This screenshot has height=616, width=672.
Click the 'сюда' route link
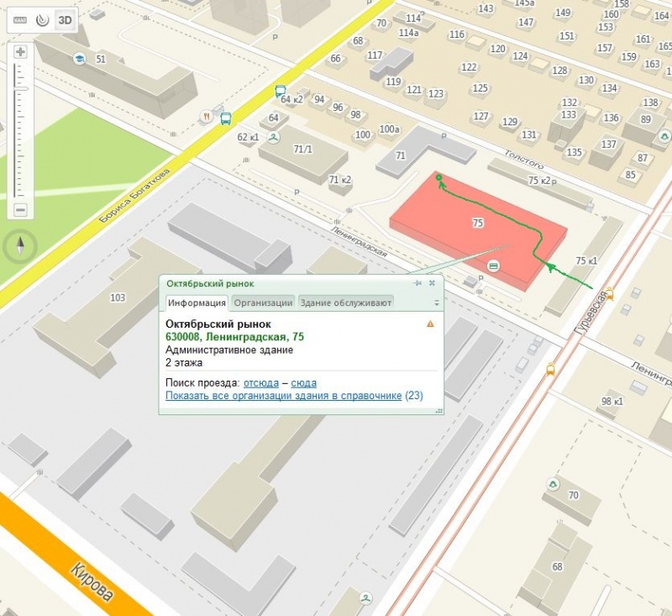coord(303,382)
